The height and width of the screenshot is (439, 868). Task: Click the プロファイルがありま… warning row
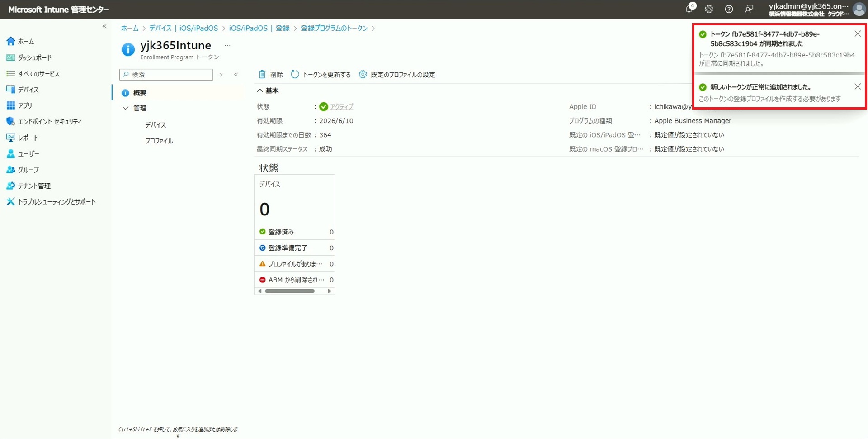coord(295,264)
